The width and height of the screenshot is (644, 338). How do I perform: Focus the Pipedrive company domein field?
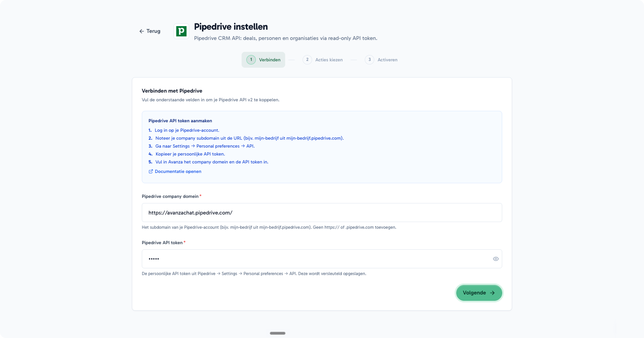coord(322,213)
